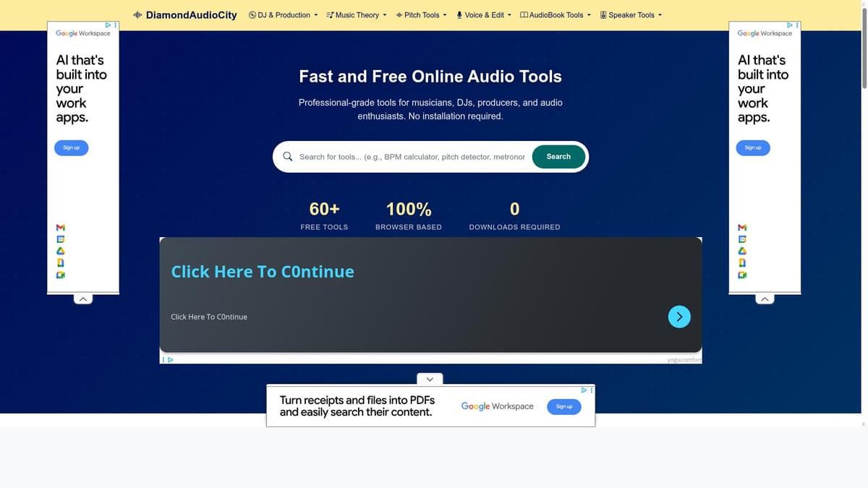Click the magnifying glass icon in search bar
The height and width of the screenshot is (488, 868).
tap(288, 156)
